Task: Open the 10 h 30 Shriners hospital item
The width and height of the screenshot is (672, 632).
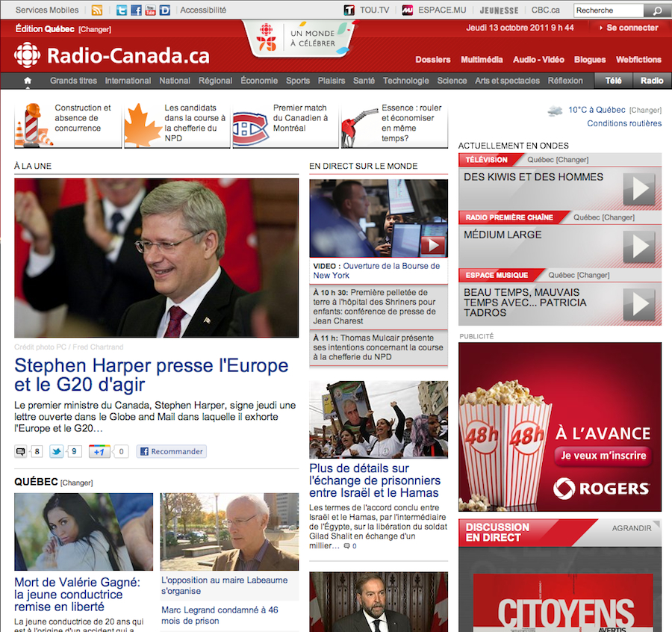Action: 379,306
